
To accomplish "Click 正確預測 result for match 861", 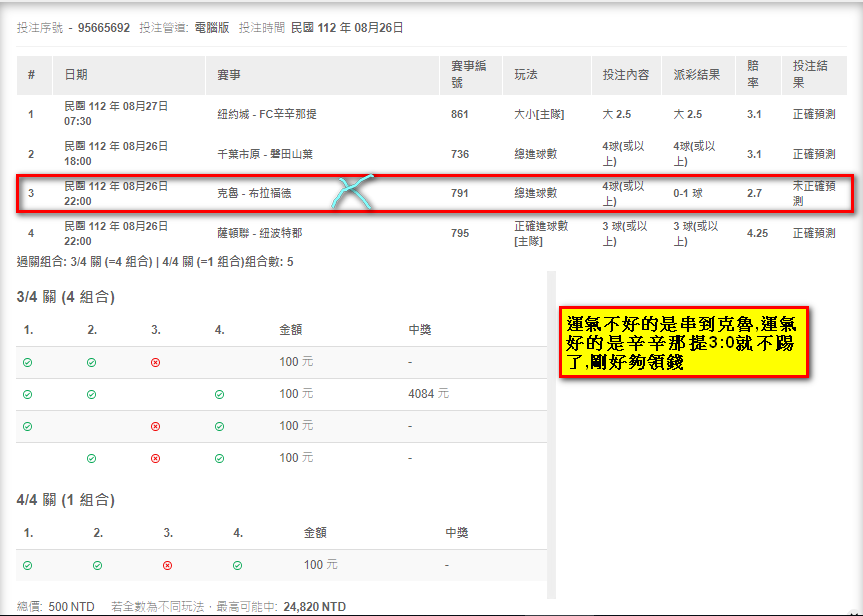I will pyautogui.click(x=814, y=115).
